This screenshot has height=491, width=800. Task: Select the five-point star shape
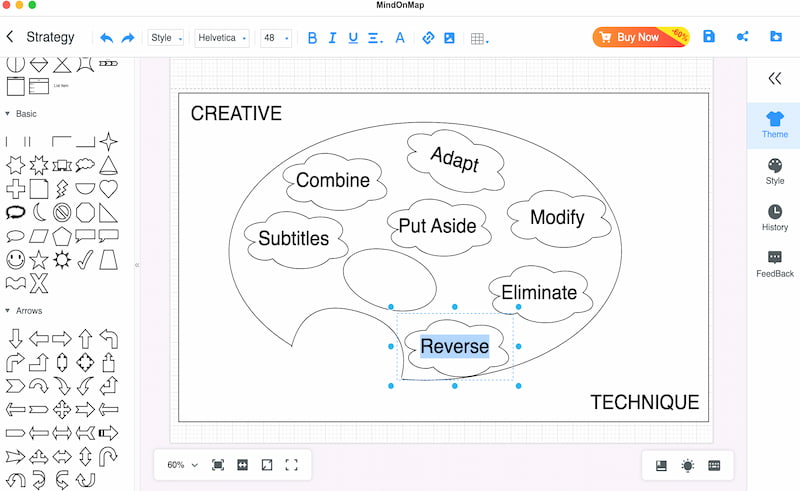39,260
